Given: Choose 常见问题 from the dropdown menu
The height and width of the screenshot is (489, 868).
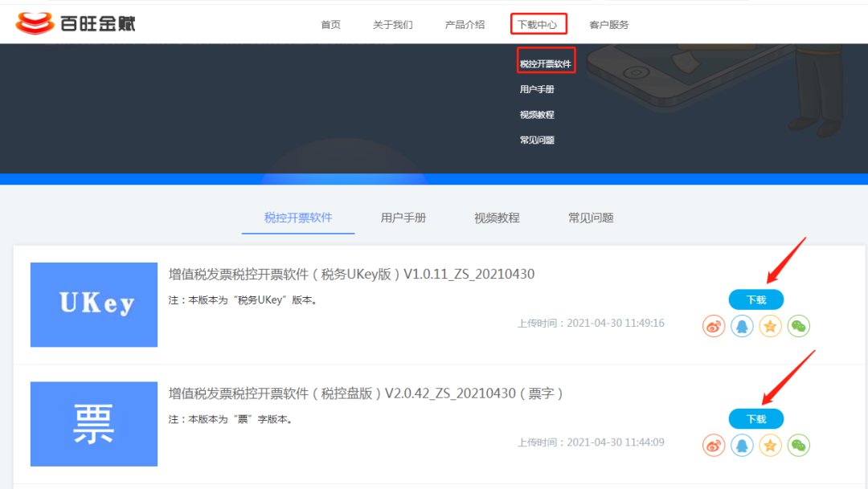Looking at the screenshot, I should (x=537, y=140).
